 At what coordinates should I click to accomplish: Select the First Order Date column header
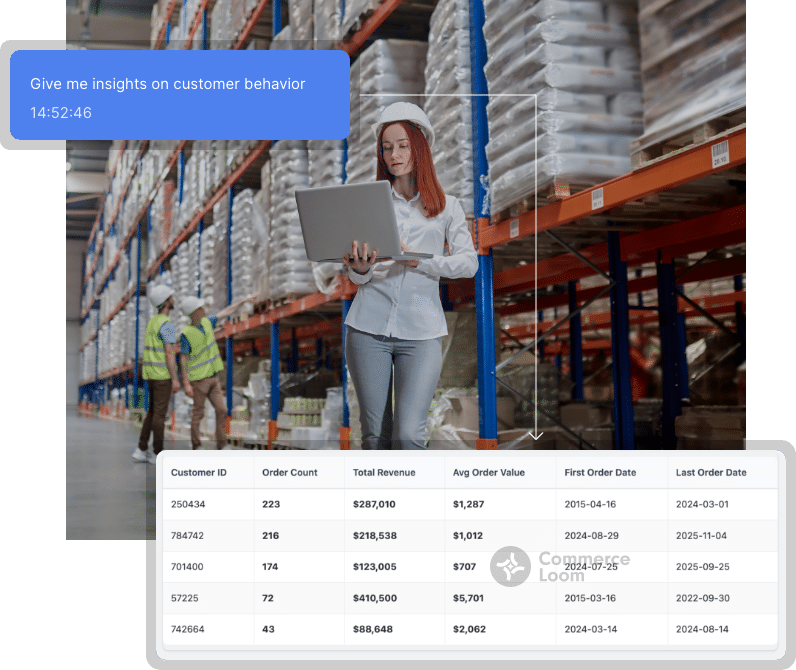click(600, 473)
